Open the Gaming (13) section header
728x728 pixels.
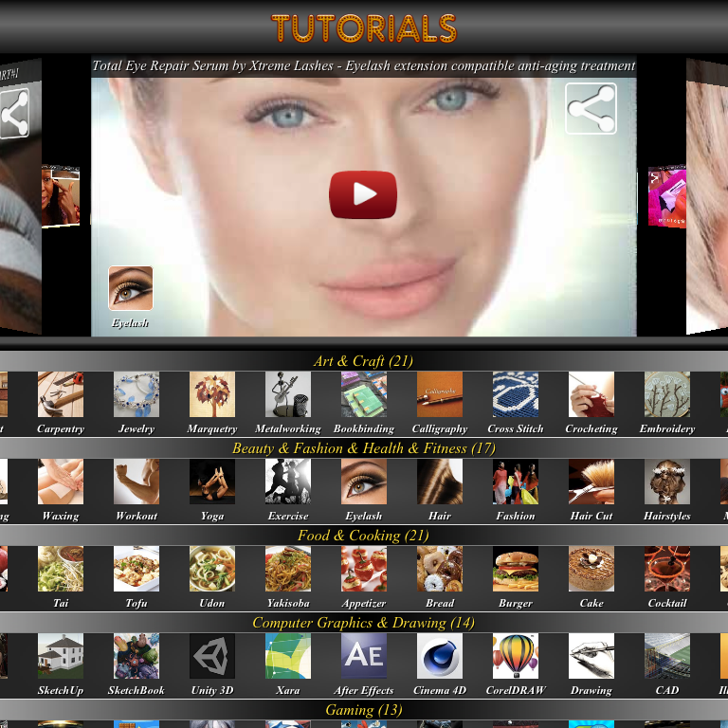(363, 710)
